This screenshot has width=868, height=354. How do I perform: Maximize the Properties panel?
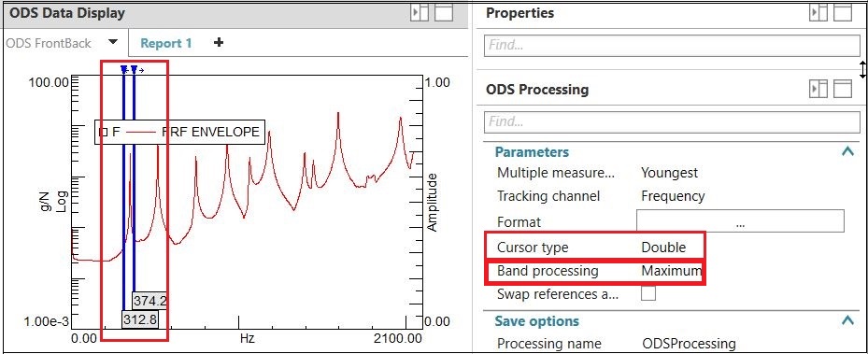tap(843, 13)
